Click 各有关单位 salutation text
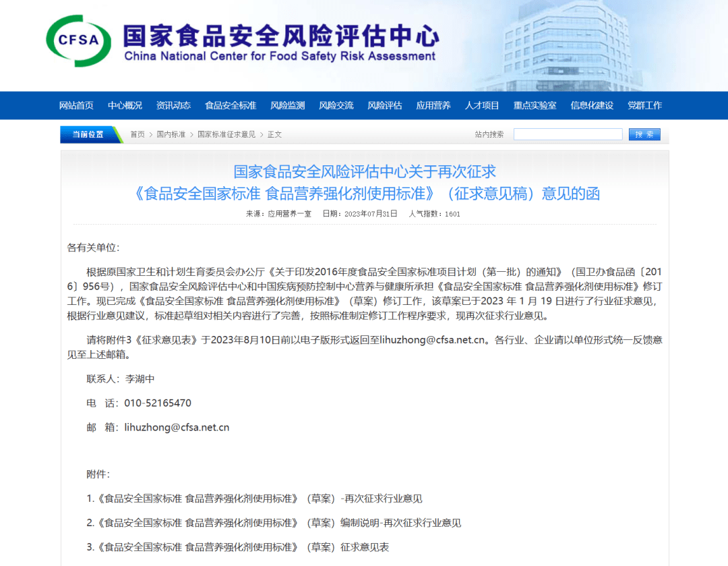The height and width of the screenshot is (566, 728). click(93, 248)
